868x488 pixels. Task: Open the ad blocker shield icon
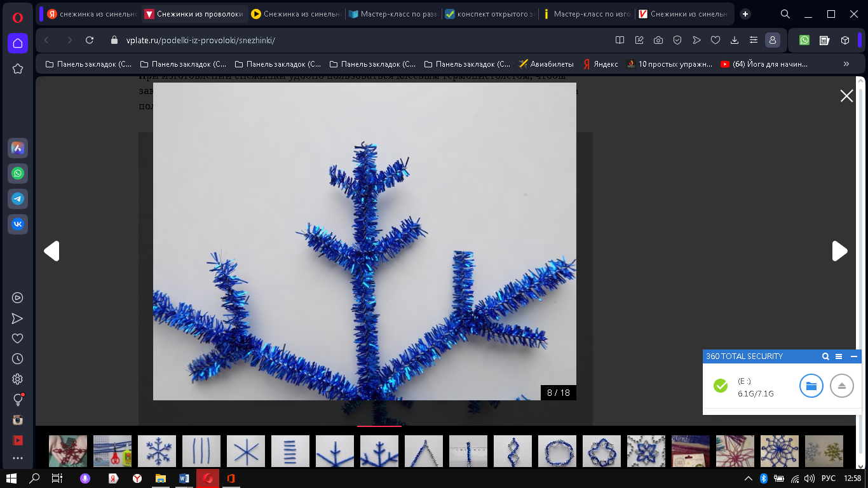(x=677, y=40)
